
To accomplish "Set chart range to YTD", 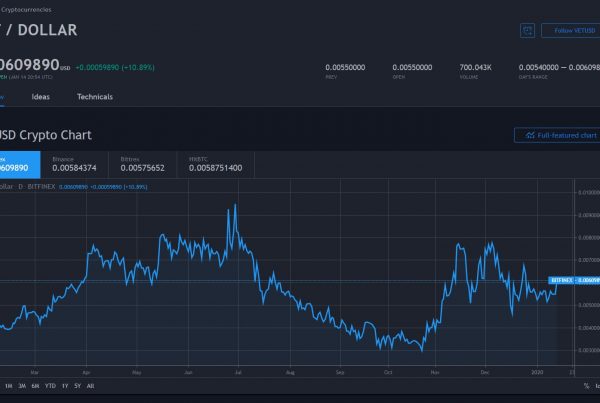I will 50,386.
